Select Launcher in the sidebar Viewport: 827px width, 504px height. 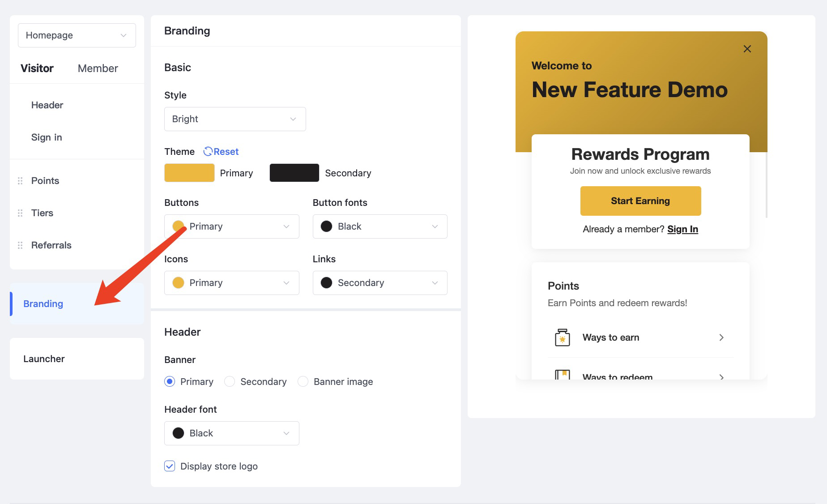77,359
